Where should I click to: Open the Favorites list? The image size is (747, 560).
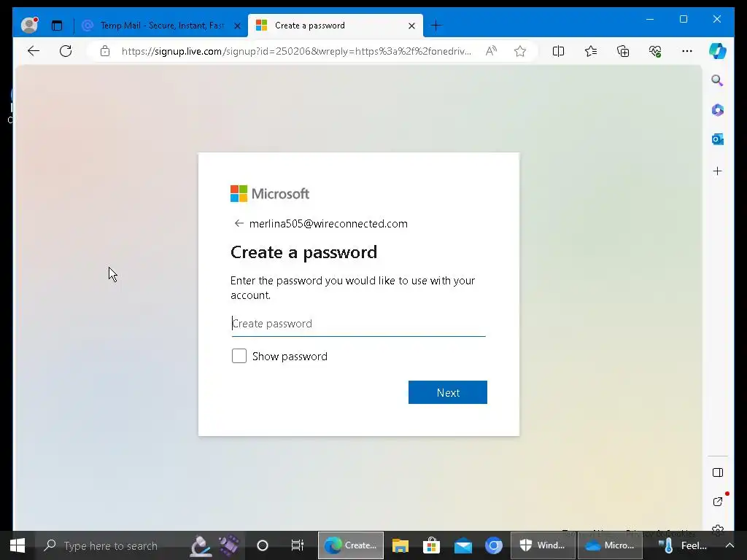click(x=591, y=51)
